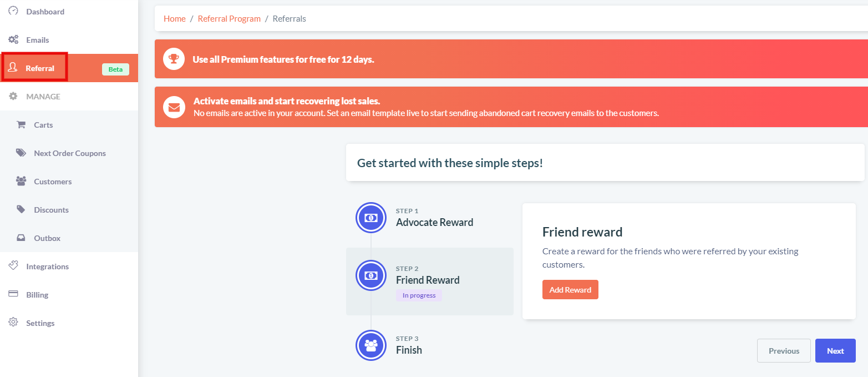Click the Settings gear icon in sidebar
868x377 pixels.
pos(13,323)
